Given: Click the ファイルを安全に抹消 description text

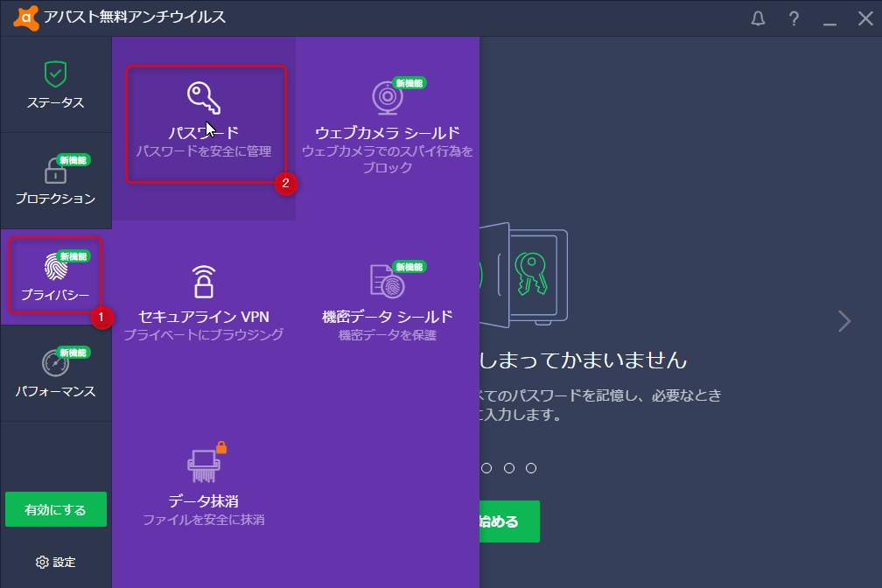Looking at the screenshot, I should click(204, 520).
